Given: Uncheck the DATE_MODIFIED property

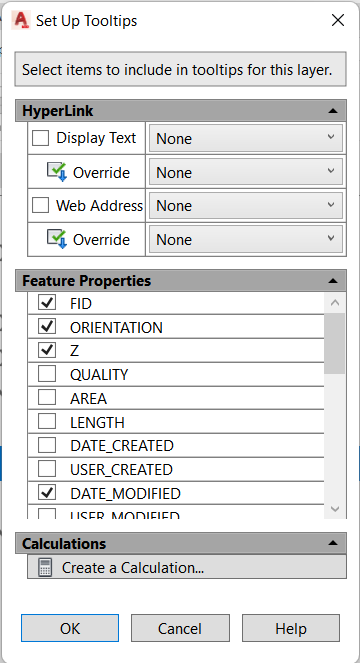Looking at the screenshot, I should point(47,493).
